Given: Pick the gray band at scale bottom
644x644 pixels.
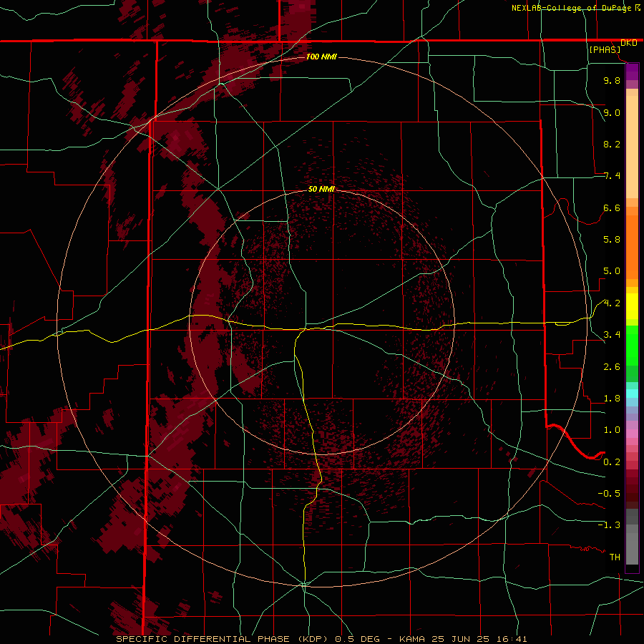Looking at the screenshot, I should point(632,546).
